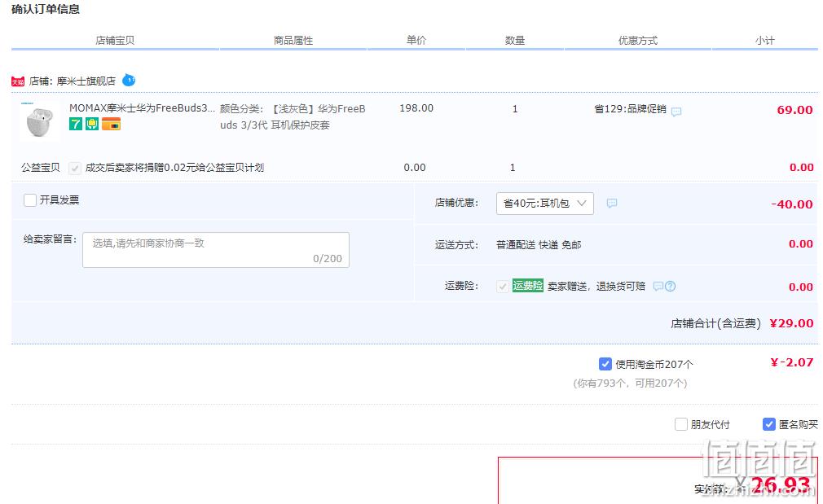
Task: Toggle the 运费险 insurance checkbox
Action: pyautogui.click(x=502, y=286)
